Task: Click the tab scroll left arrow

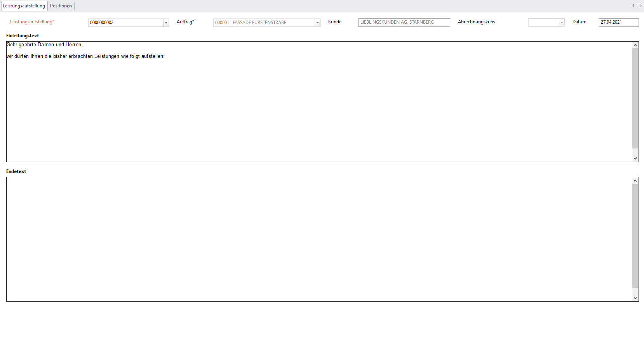Action: tap(633, 6)
